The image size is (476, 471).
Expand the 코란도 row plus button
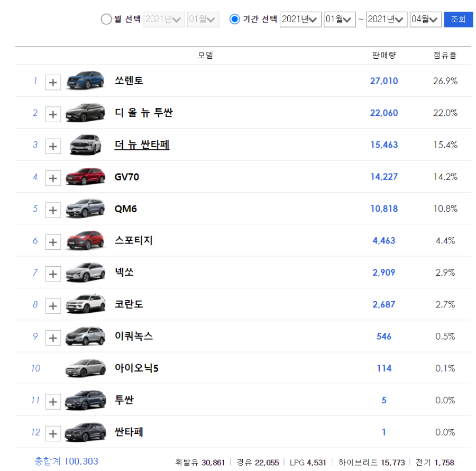[x=53, y=306]
